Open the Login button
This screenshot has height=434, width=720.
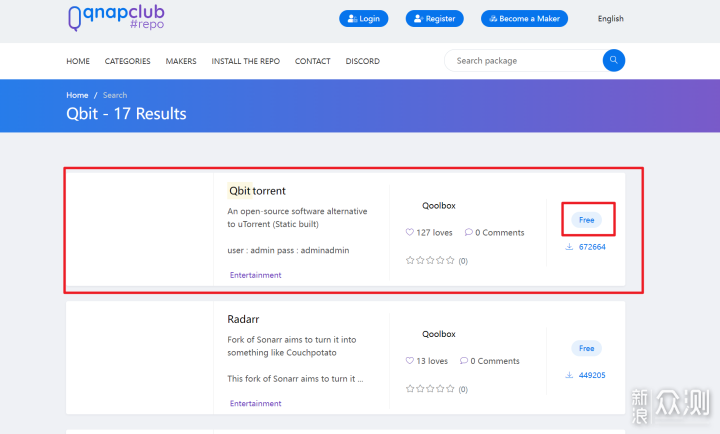tap(364, 18)
